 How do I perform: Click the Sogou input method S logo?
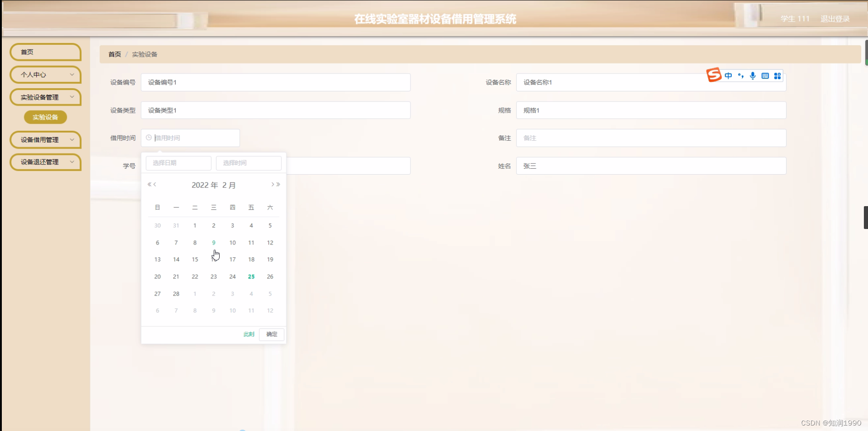714,75
